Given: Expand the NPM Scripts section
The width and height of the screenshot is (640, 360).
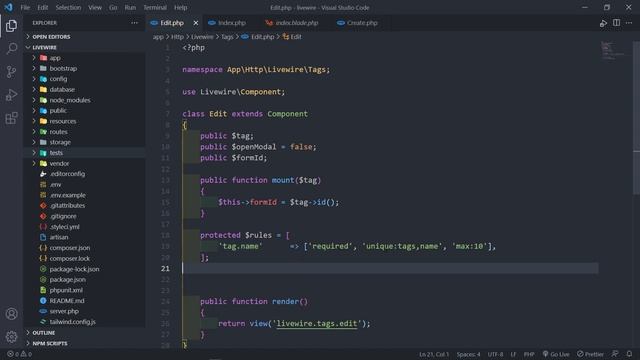Looking at the screenshot, I should tap(85, 343).
